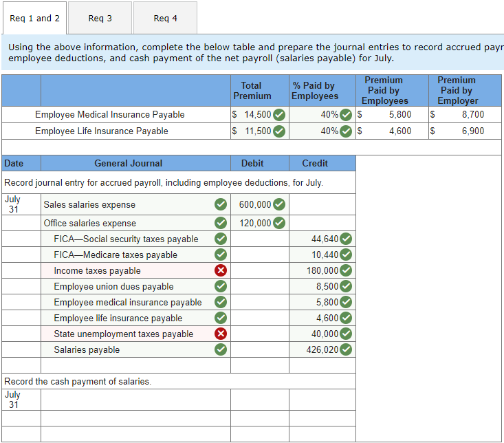Click check next to 4,600 credit amount
This screenshot has width=504, height=443.
pos(346,318)
